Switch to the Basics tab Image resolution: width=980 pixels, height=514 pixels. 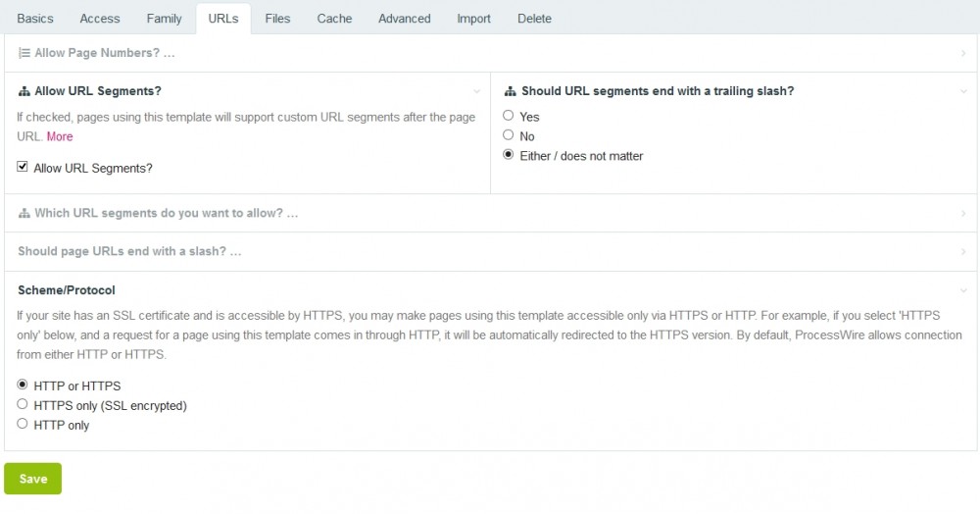coord(35,19)
